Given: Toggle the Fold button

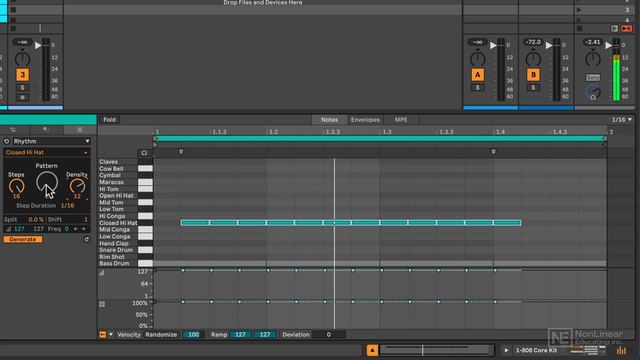Looking at the screenshot, I should [109, 120].
